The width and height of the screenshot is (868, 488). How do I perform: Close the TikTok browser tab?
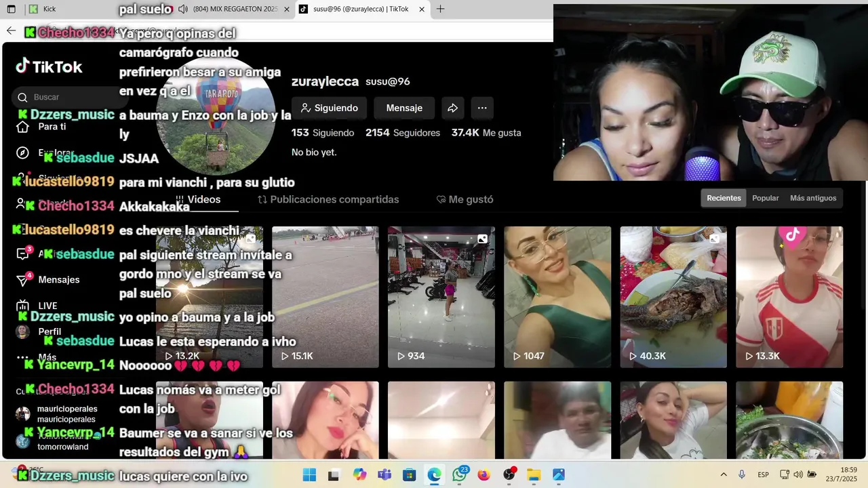pos(422,9)
